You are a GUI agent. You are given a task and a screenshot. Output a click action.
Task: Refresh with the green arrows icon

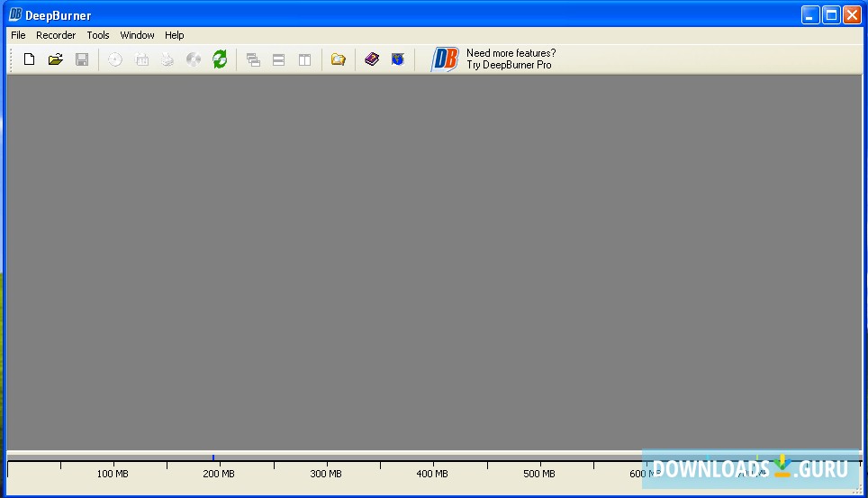[x=220, y=59]
